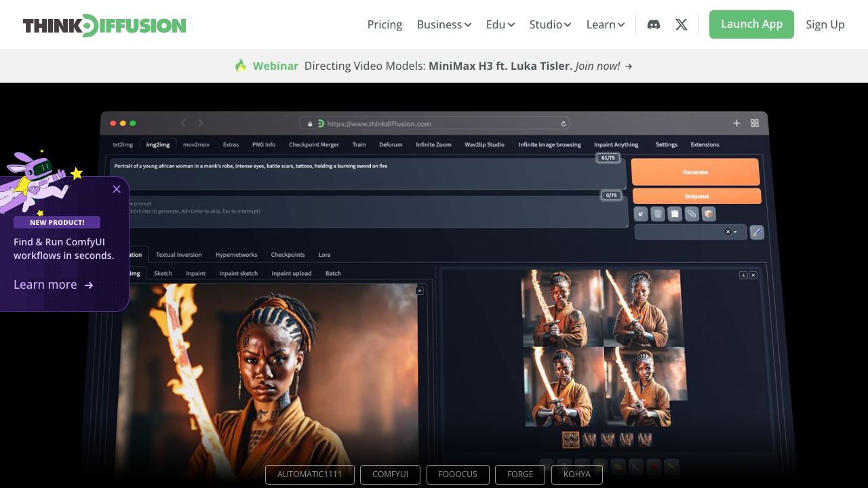Screen dimensions: 868x488
Task: Click the NEW PRODUCT! badge
Action: click(x=57, y=222)
